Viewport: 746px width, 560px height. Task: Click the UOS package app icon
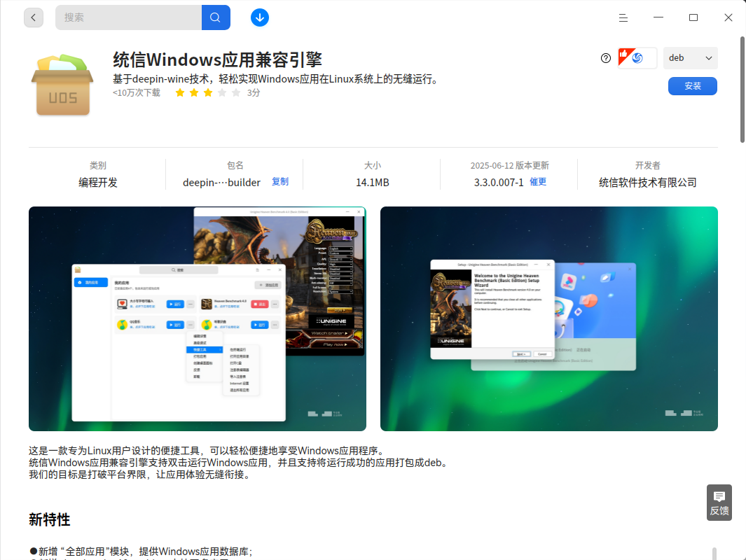(62, 85)
